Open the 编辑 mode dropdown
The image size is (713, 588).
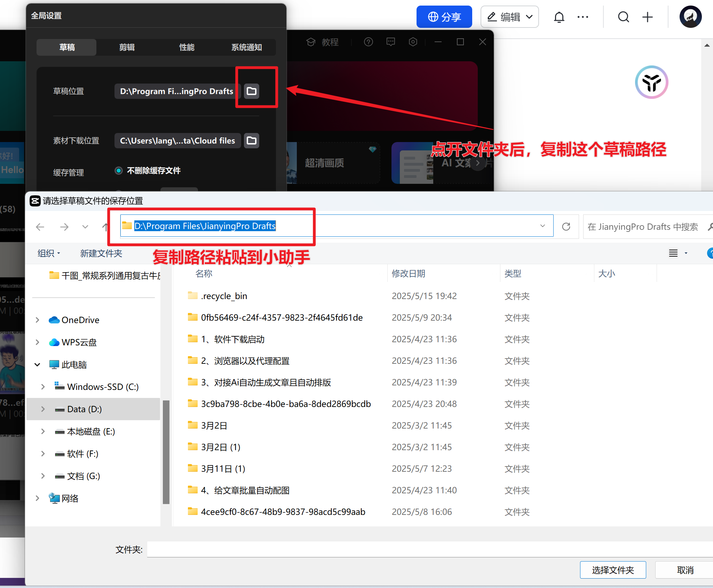[509, 17]
